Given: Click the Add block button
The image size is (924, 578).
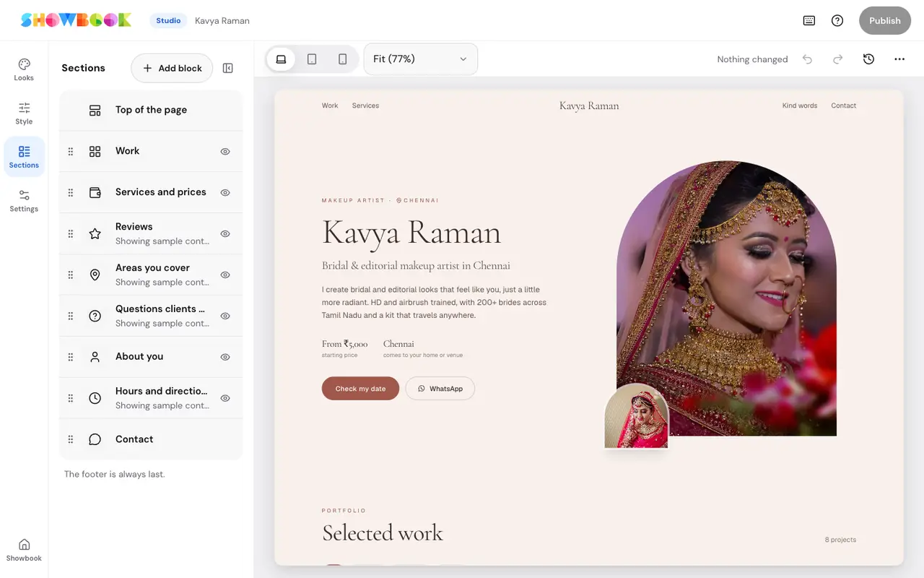Looking at the screenshot, I should pyautogui.click(x=172, y=68).
